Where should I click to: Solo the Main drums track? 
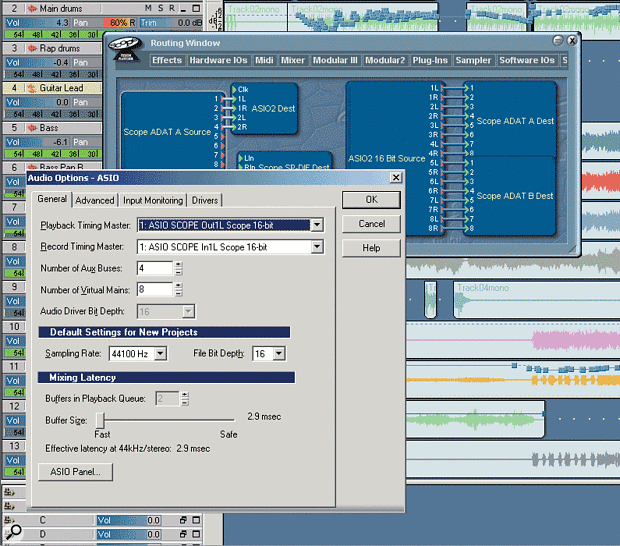[161, 8]
